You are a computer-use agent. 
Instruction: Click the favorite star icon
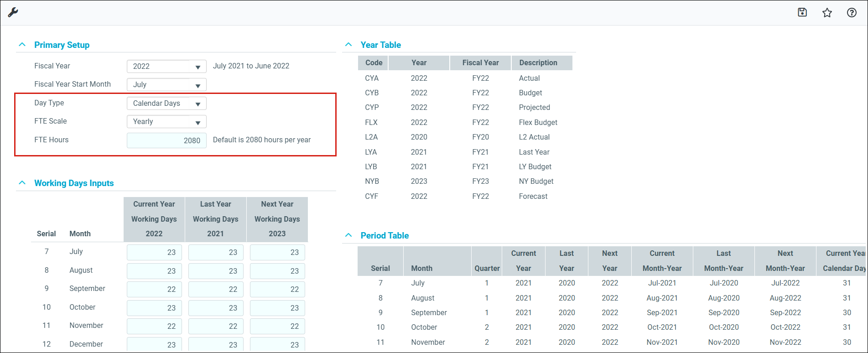click(x=827, y=13)
